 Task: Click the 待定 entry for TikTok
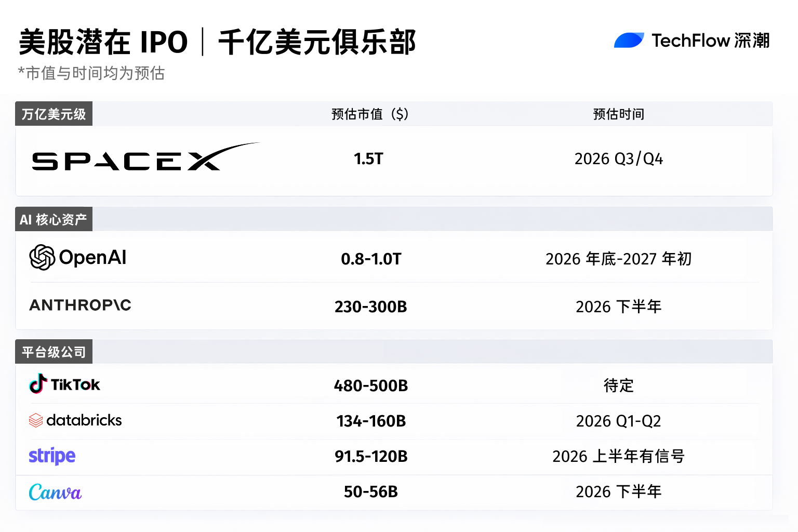click(618, 385)
